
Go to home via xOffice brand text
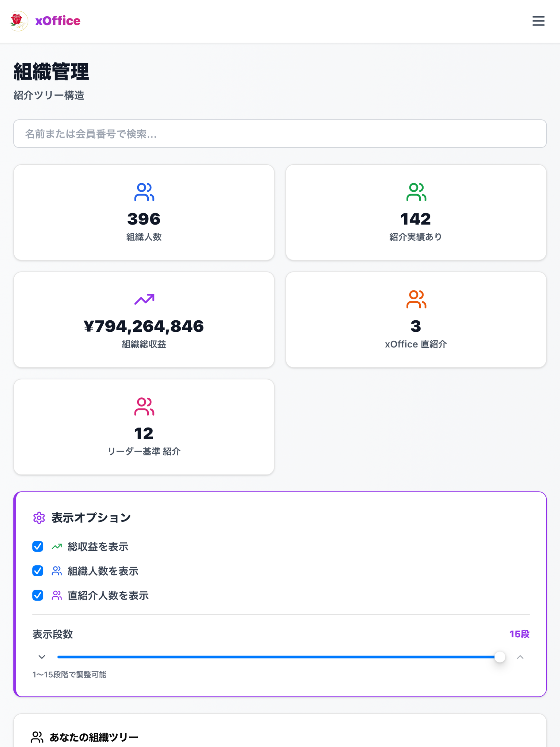click(58, 21)
